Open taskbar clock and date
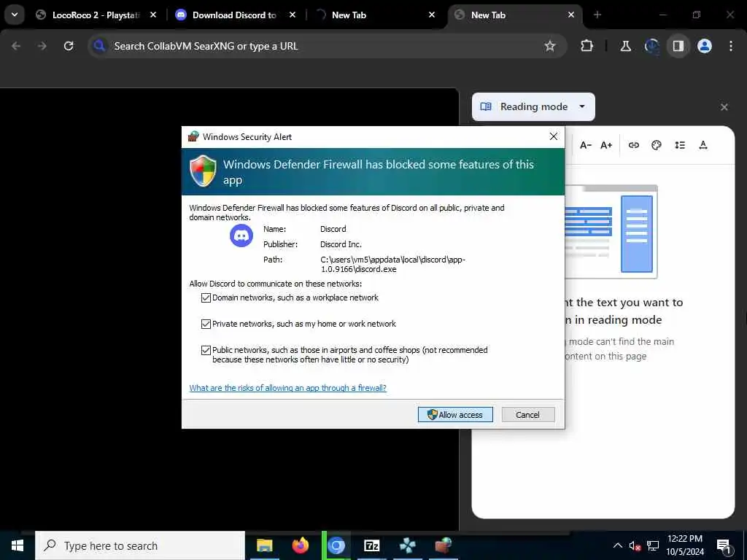Image resolution: width=747 pixels, height=560 pixels. [x=684, y=545]
